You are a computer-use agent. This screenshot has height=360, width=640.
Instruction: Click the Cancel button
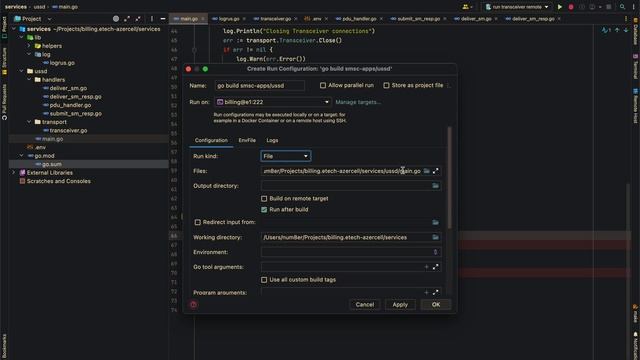[x=364, y=304]
